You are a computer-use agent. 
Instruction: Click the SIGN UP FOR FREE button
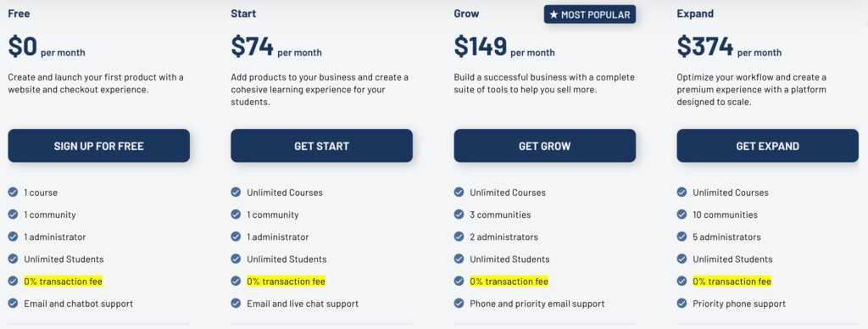(98, 146)
